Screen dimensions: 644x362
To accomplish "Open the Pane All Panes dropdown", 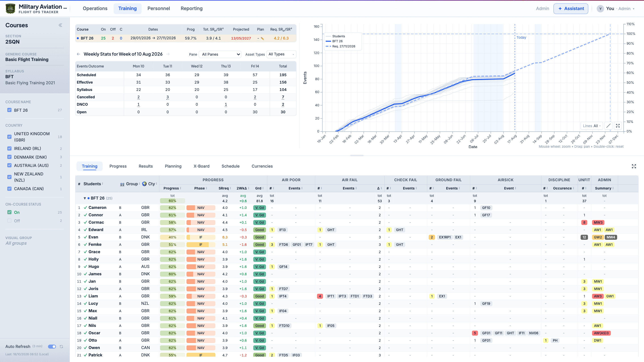I will click(x=220, y=54).
